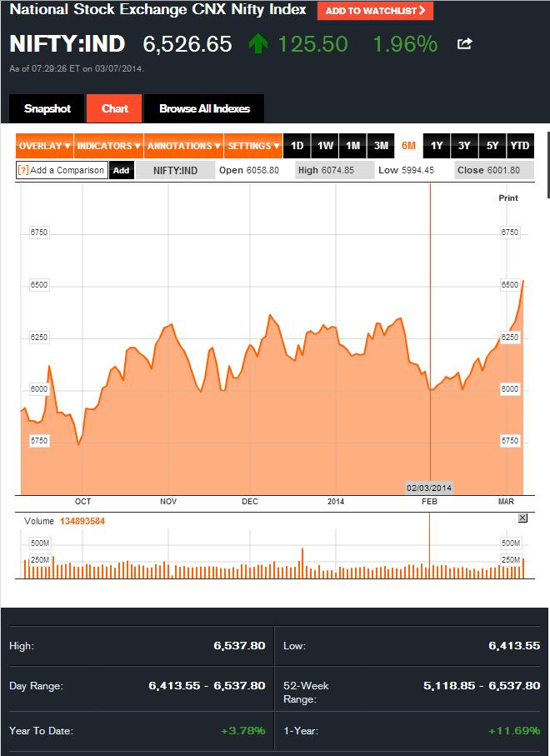Click the Print link
This screenshot has width=550, height=756.
point(508,198)
